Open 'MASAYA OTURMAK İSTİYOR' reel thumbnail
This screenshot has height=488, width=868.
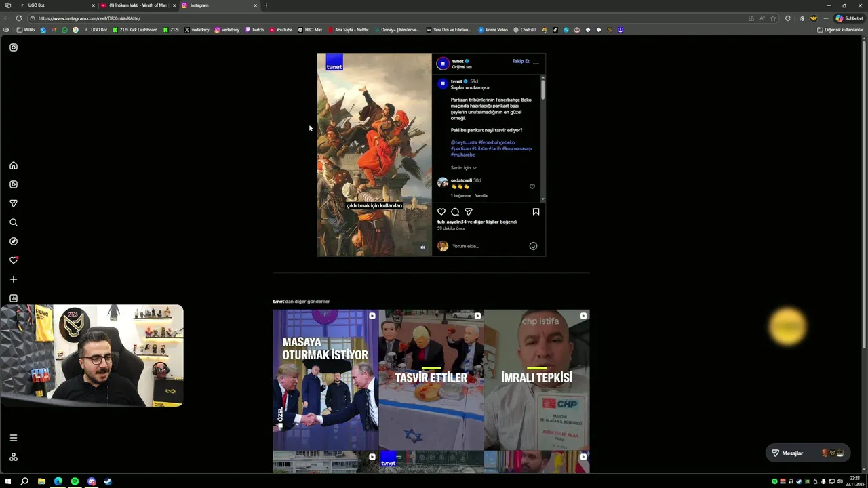pyautogui.click(x=325, y=380)
